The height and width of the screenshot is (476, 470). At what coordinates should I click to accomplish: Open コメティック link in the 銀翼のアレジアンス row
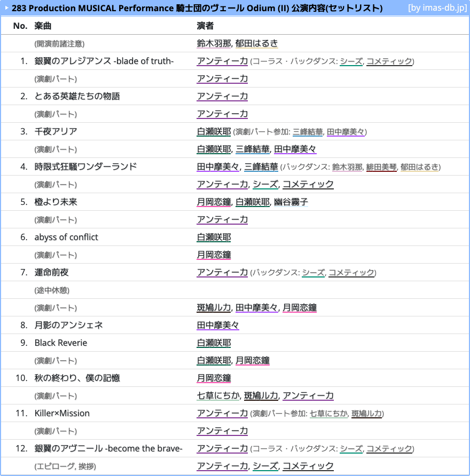point(389,61)
